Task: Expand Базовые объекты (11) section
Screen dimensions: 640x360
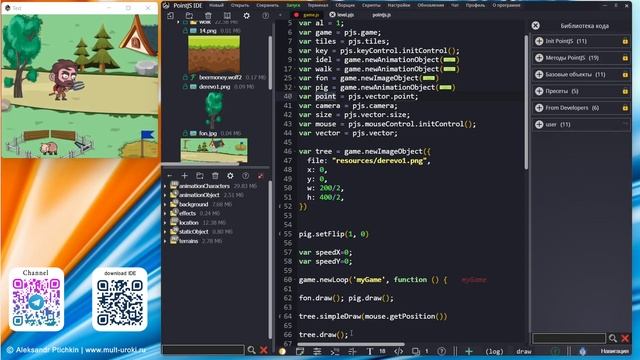Action: pos(539,74)
